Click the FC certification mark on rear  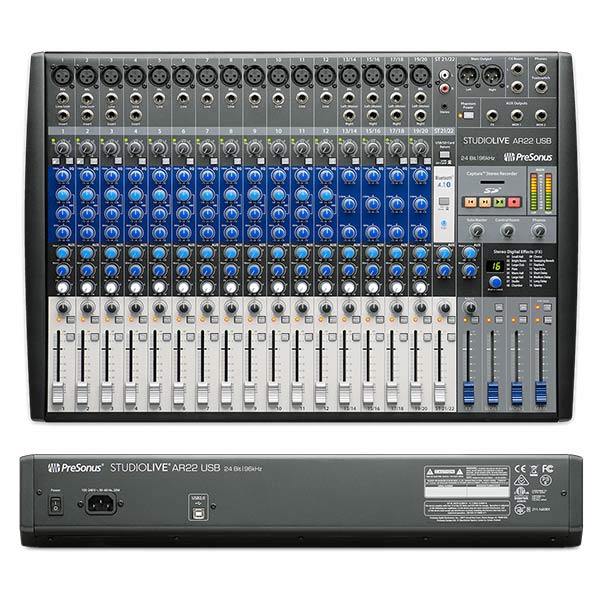coord(547,469)
